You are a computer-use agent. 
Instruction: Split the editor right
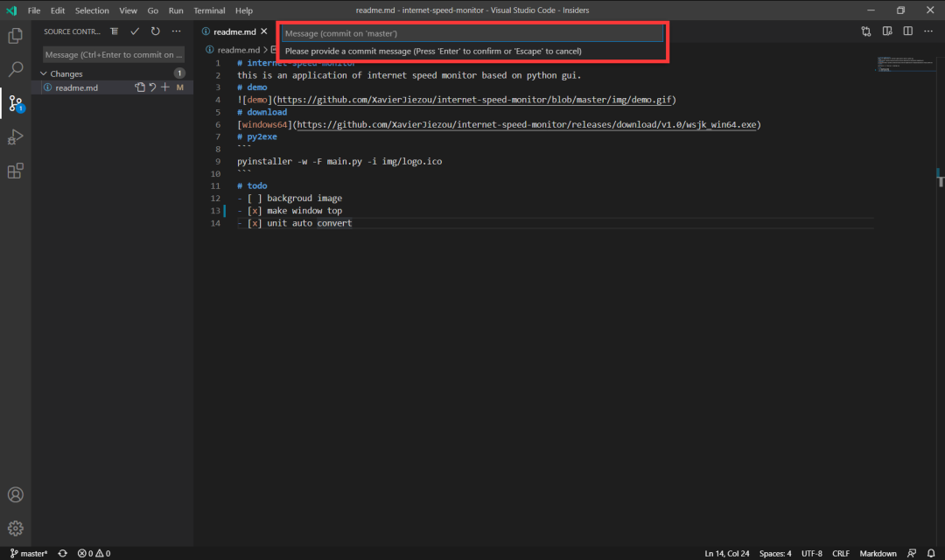(x=907, y=31)
